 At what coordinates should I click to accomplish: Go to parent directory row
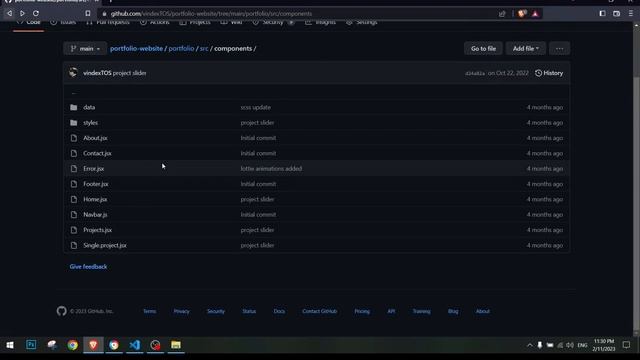[x=316, y=92]
